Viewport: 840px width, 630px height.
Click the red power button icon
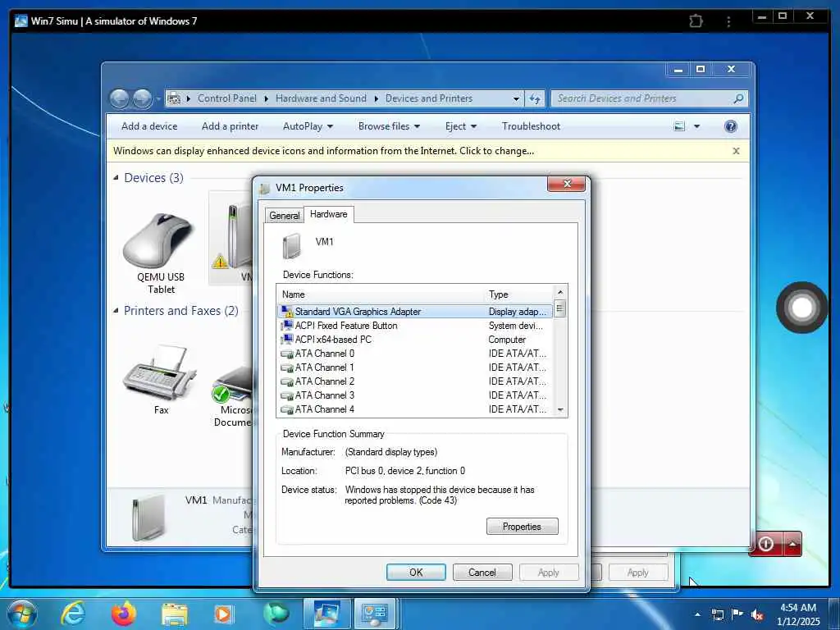click(x=766, y=544)
